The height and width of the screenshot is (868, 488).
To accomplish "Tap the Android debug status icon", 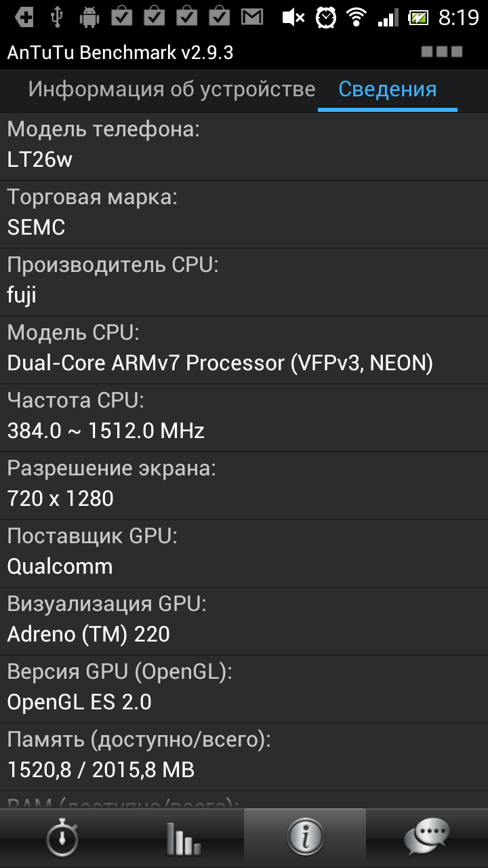I will point(89,16).
